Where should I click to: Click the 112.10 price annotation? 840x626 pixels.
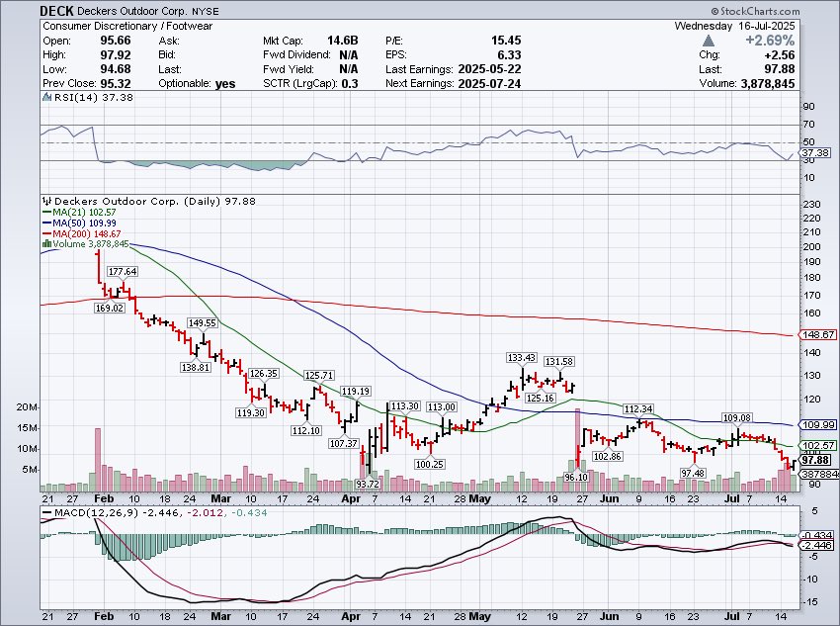[x=306, y=430]
